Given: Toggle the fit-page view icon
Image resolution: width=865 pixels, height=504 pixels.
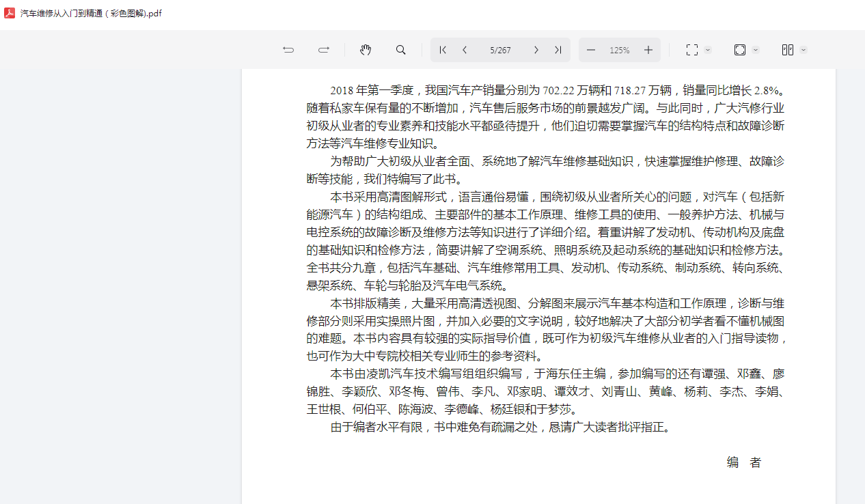Looking at the screenshot, I should (x=739, y=50).
